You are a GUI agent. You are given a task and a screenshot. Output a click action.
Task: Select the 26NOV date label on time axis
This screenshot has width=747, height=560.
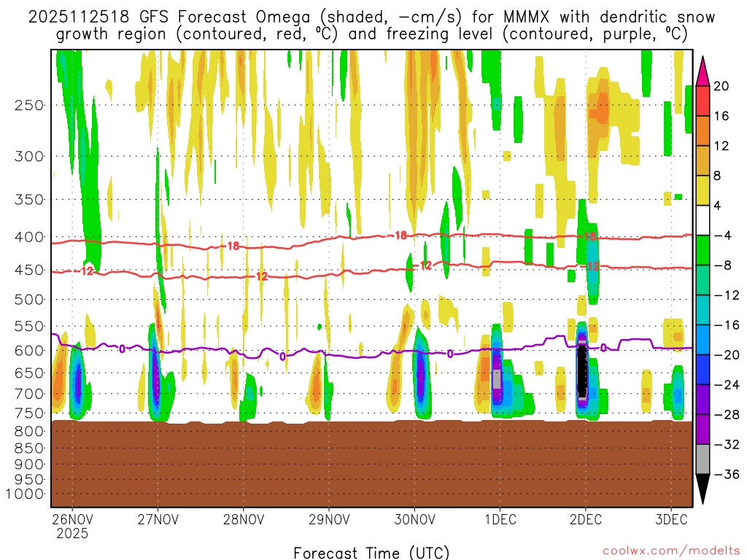(72, 519)
